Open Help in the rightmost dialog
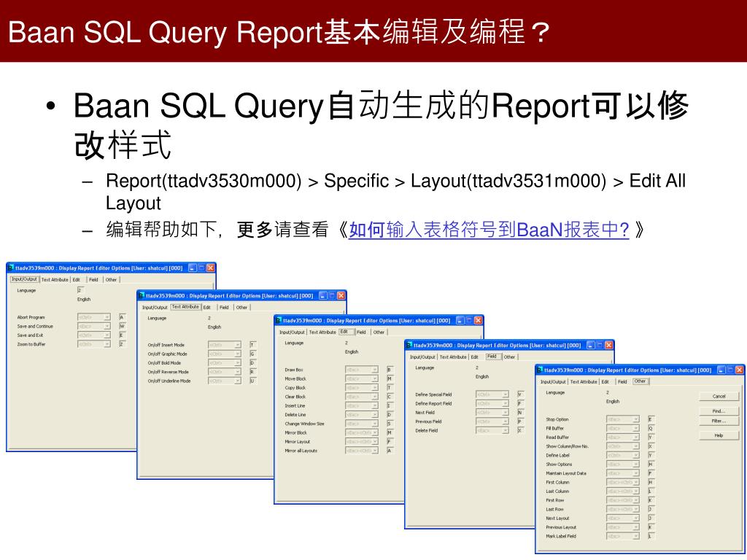 pyautogui.click(x=719, y=435)
